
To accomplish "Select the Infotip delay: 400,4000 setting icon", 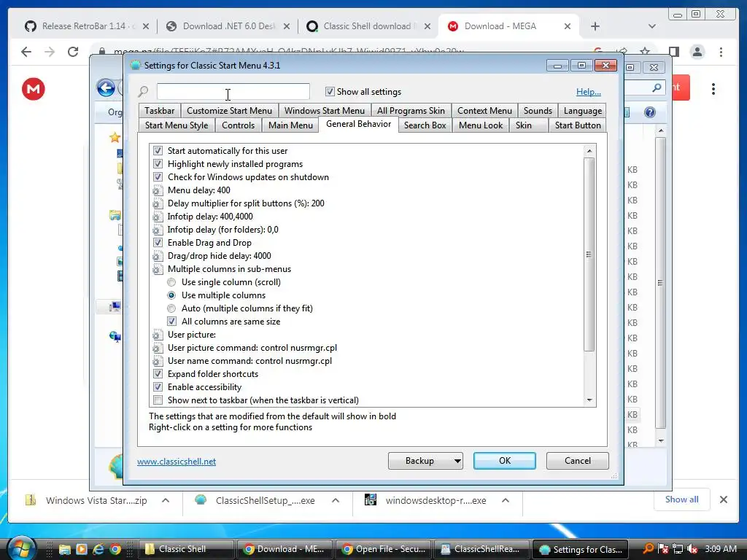I will (x=158, y=217).
